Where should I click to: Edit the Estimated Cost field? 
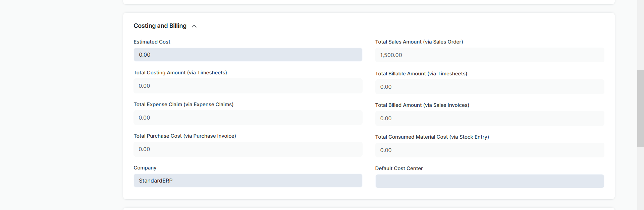(x=248, y=55)
